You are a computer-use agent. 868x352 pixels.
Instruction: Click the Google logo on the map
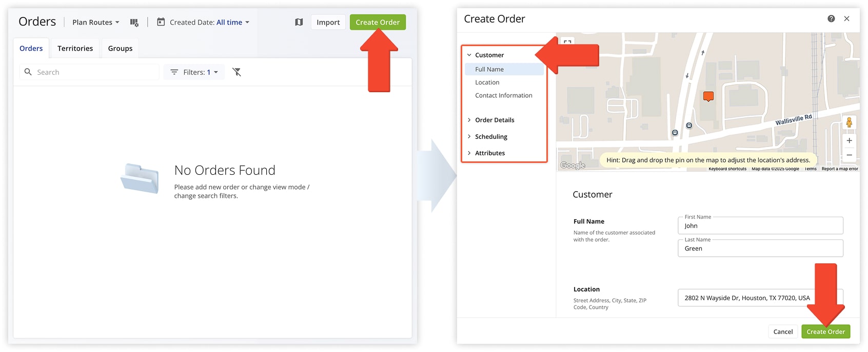click(x=573, y=165)
